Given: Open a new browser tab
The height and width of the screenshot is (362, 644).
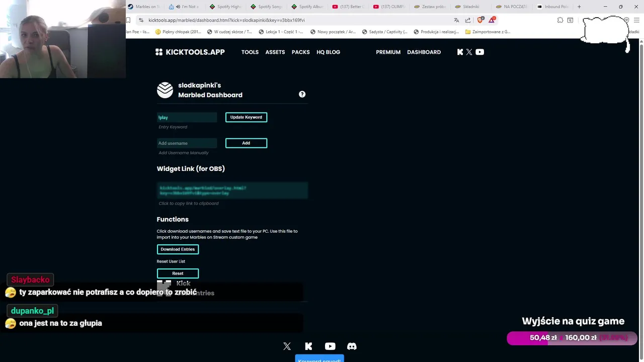Looking at the screenshot, I should click(x=579, y=7).
